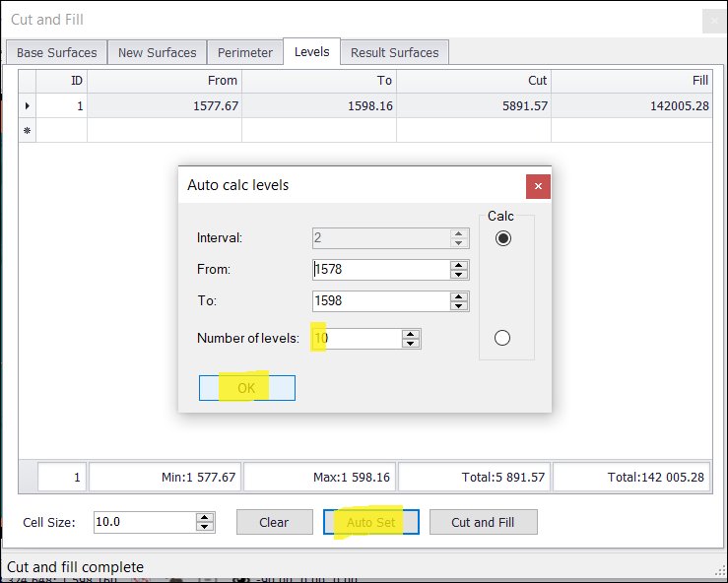Increase the To value with up arrow
This screenshot has height=583, width=728.
(459, 296)
